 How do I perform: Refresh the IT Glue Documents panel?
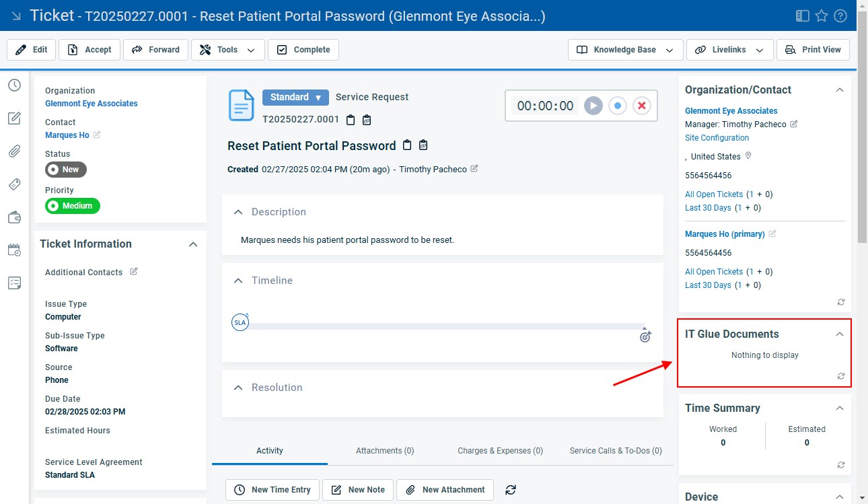pyautogui.click(x=841, y=376)
